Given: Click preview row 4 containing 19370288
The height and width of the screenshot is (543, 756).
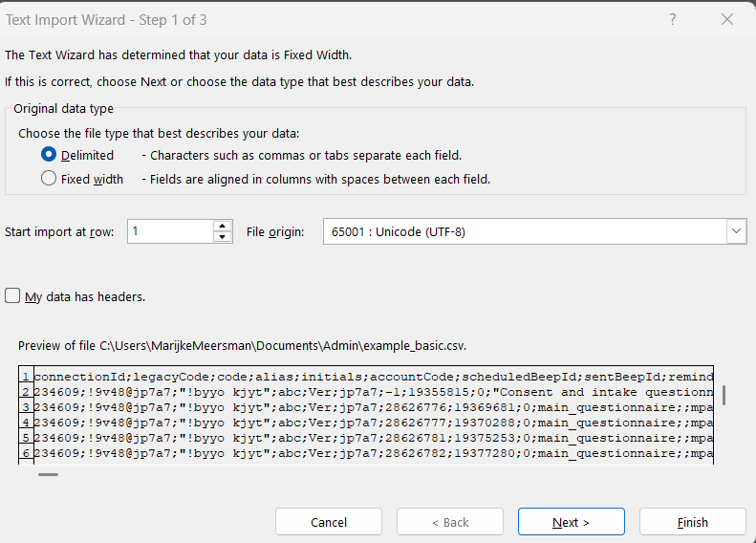Looking at the screenshot, I should coord(373,423).
